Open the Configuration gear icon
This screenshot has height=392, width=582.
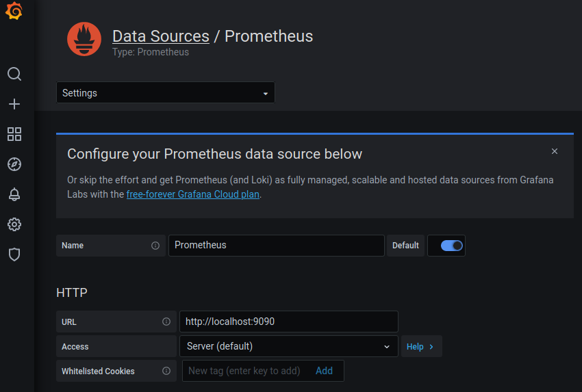tap(14, 224)
